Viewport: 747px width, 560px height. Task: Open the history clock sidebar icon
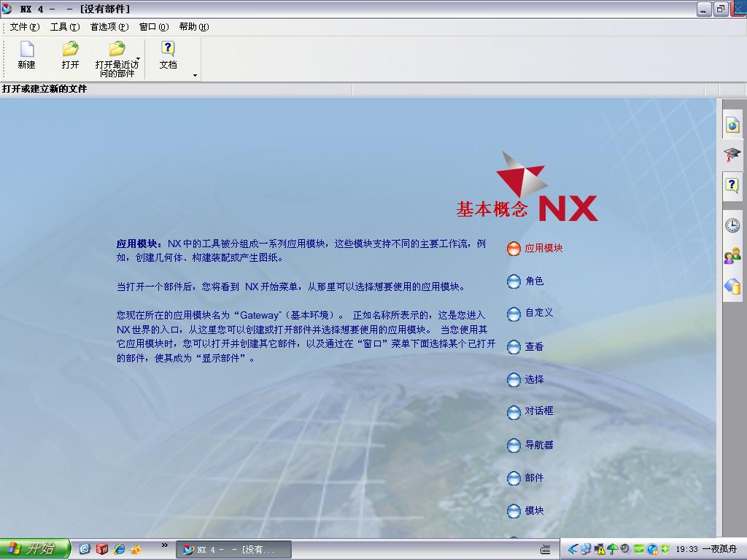point(732,225)
